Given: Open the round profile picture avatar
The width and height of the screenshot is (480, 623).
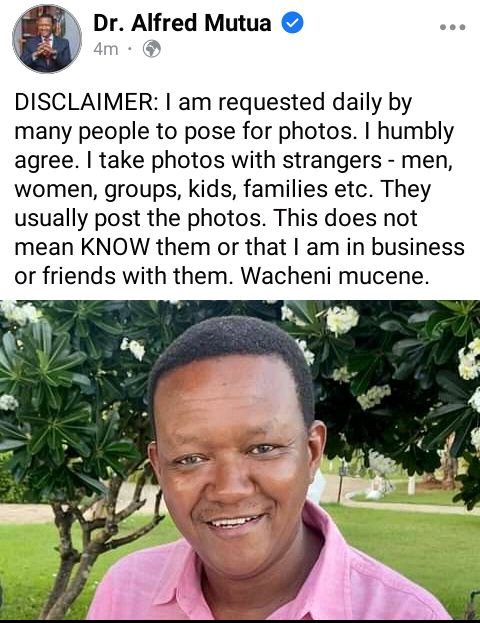Looking at the screenshot, I should tap(47, 39).
